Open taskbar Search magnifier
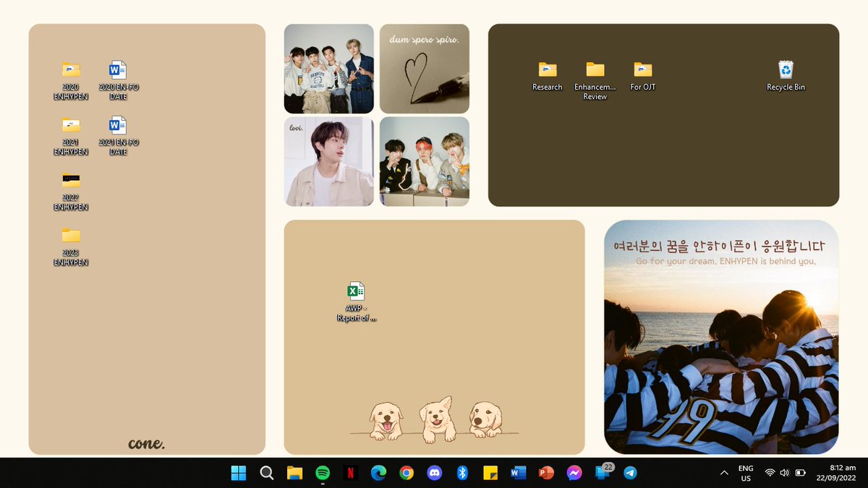This screenshot has height=488, width=868. [266, 473]
